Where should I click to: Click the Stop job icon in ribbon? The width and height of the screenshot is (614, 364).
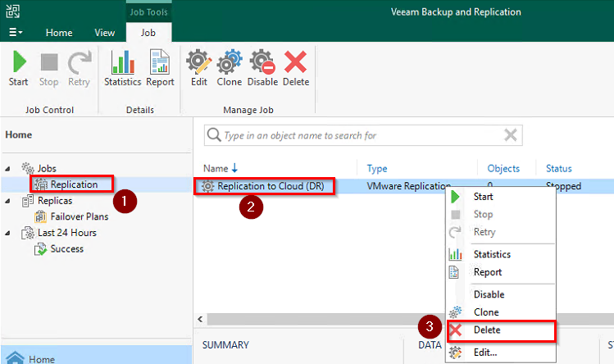coord(49,62)
